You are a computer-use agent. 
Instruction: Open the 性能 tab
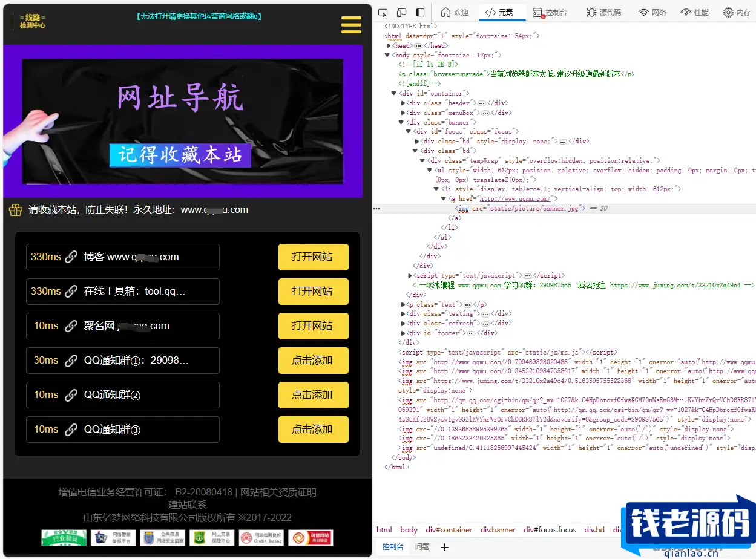[x=694, y=12]
